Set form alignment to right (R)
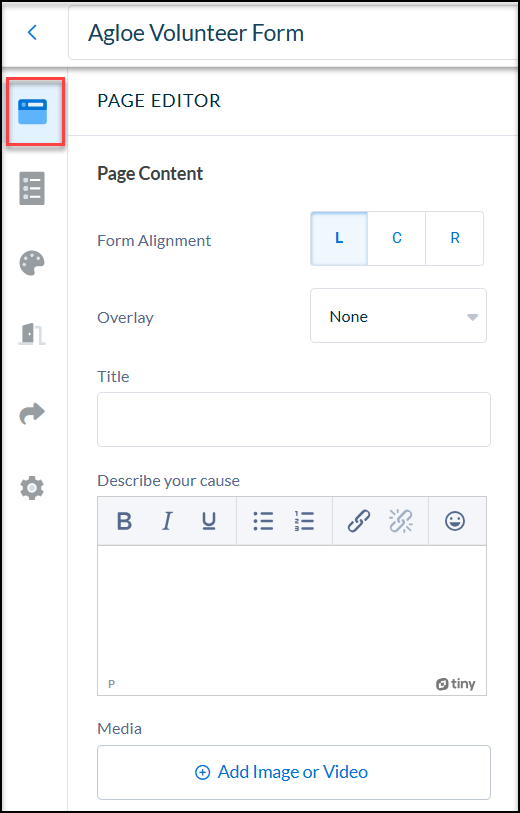Screen dimensions: 520x813 point(455,238)
